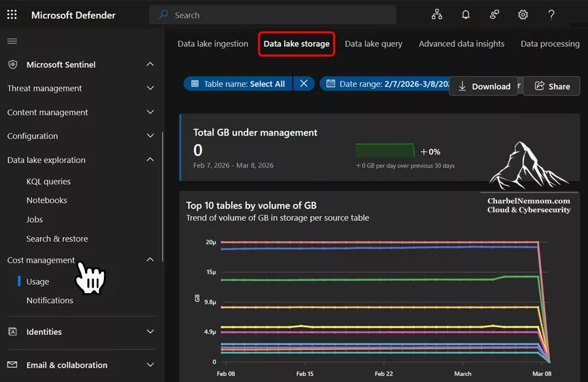Open Search & restore in sidebar

click(x=57, y=239)
